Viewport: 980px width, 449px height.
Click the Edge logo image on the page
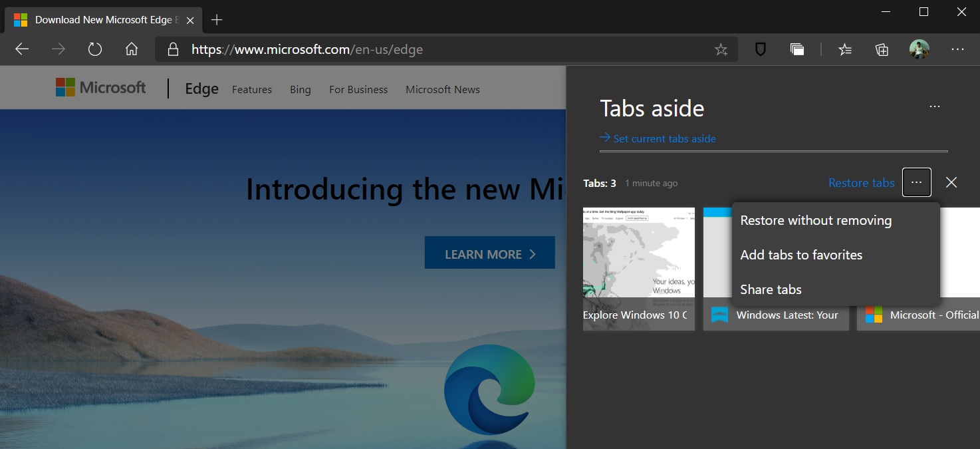(489, 390)
